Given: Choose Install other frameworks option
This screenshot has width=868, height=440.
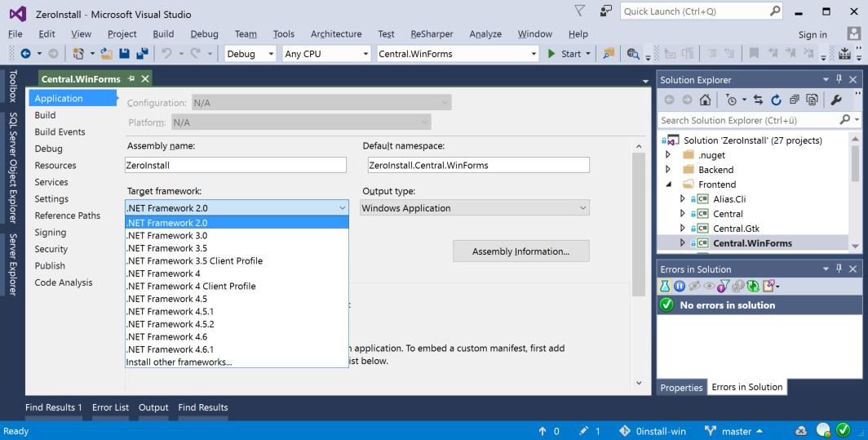Looking at the screenshot, I should click(x=237, y=362).
